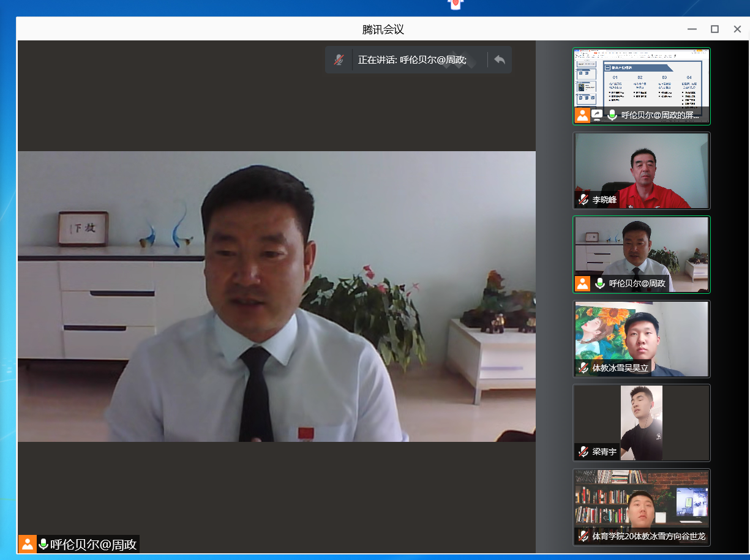Click the "正在讲话: 呼伦贝尔@周政" speaking label
Viewport: 750px width, 560px height.
point(412,60)
